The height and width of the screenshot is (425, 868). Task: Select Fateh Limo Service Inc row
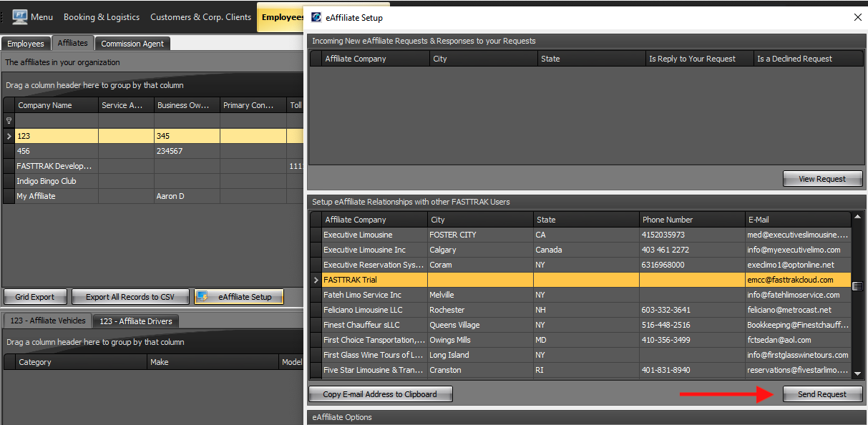pos(580,295)
